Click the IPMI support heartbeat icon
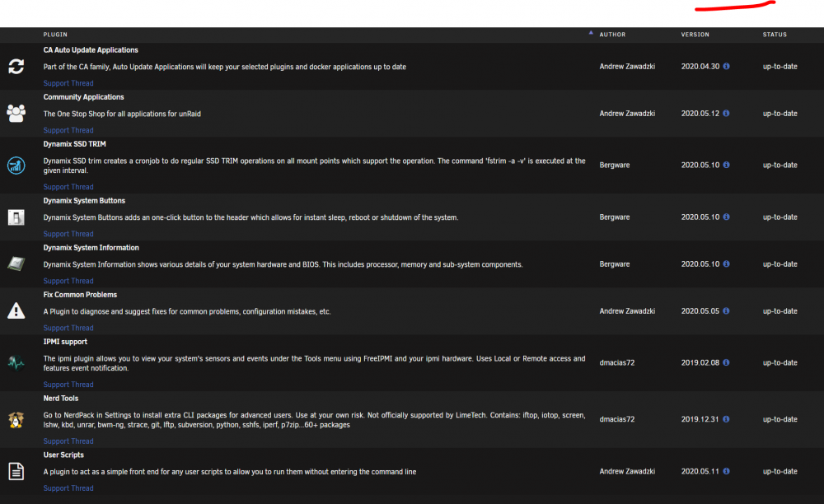 pos(16,362)
